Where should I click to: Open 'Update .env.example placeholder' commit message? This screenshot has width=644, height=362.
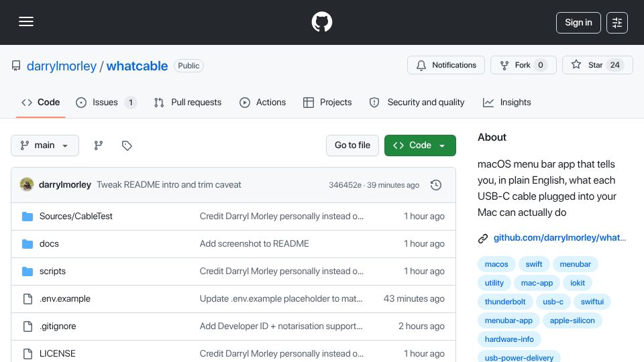tap(281, 299)
